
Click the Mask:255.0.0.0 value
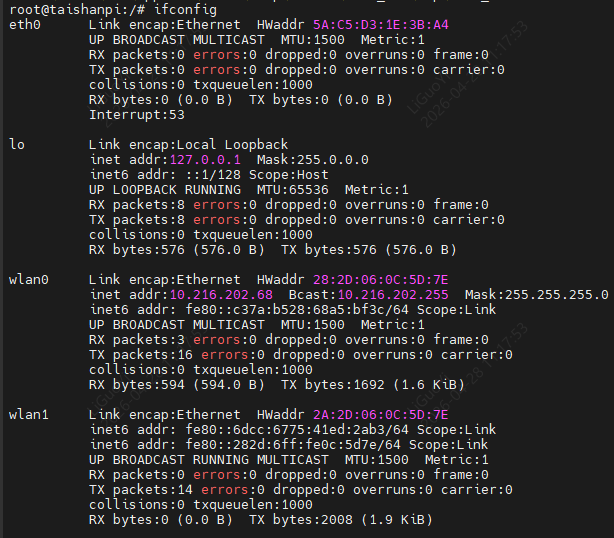(312, 160)
